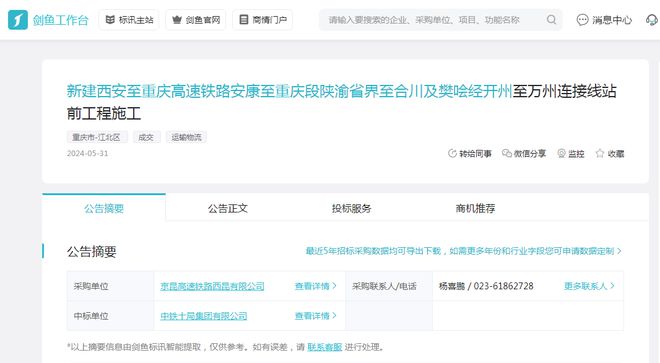The height and width of the screenshot is (363, 660).
Task: Open the 商情门户 portal button
Action: [x=262, y=20]
